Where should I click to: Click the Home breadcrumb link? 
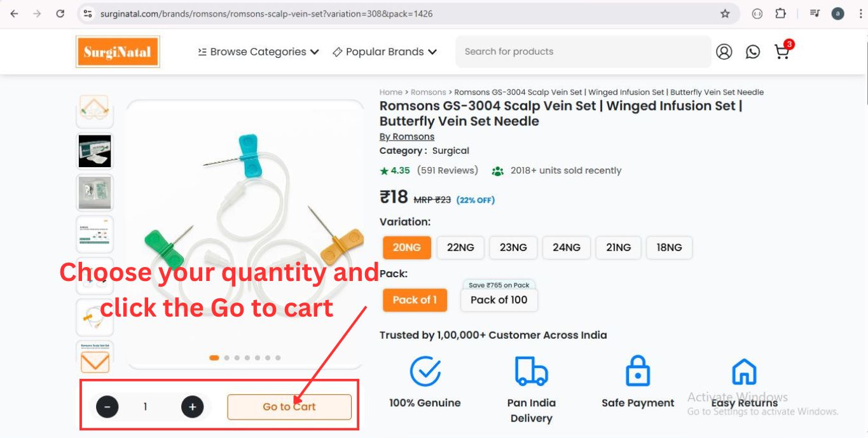click(x=390, y=92)
